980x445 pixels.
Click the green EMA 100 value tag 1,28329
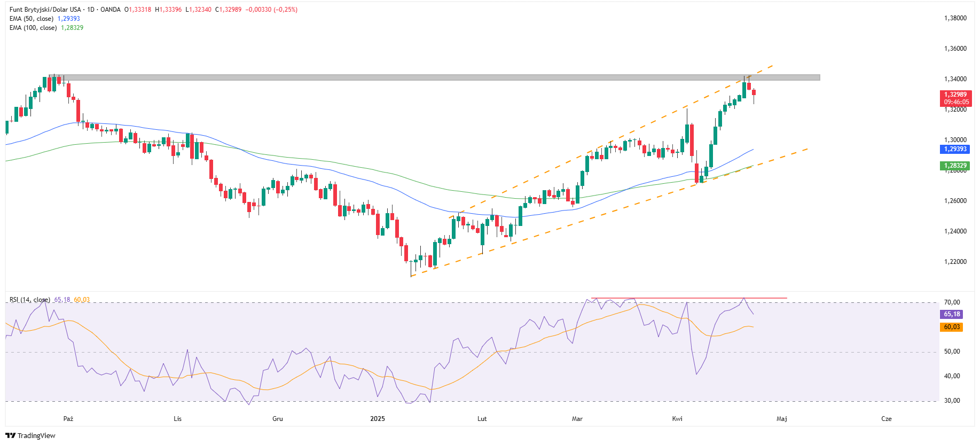click(955, 166)
